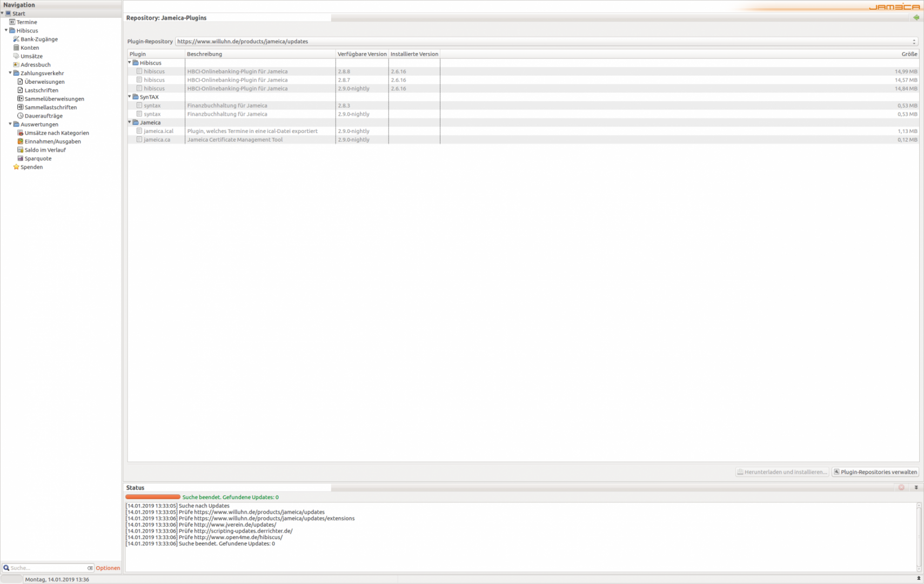Click the Einnahmen/Ausgaben icon
Screen dimensions: 924x584
point(20,141)
